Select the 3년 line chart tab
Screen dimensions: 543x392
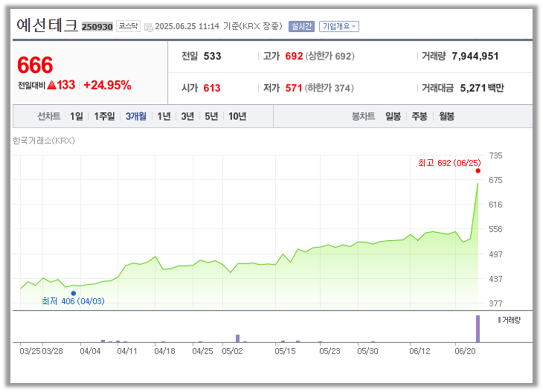click(x=188, y=117)
